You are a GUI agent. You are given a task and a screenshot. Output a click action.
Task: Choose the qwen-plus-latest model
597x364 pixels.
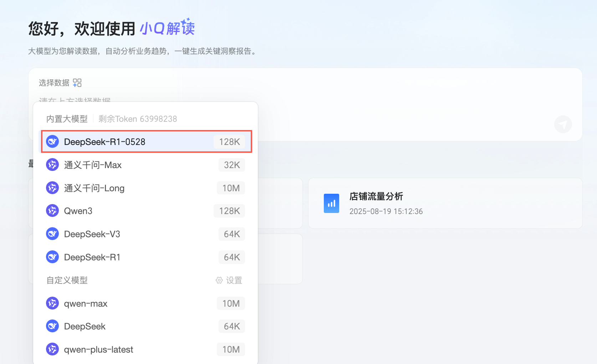tap(146, 349)
